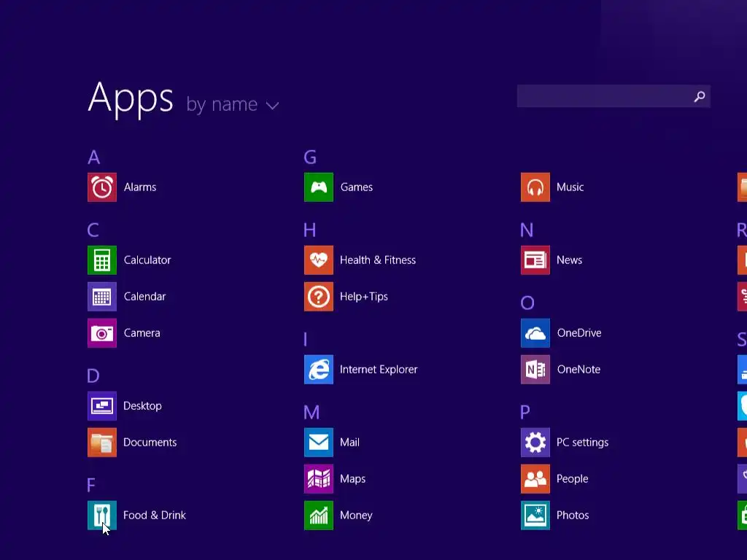747x560 pixels.
Task: Select the letter H group header
Action: (x=309, y=230)
